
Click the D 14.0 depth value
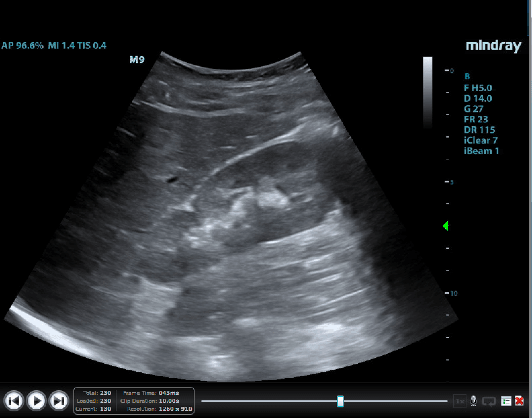(478, 98)
